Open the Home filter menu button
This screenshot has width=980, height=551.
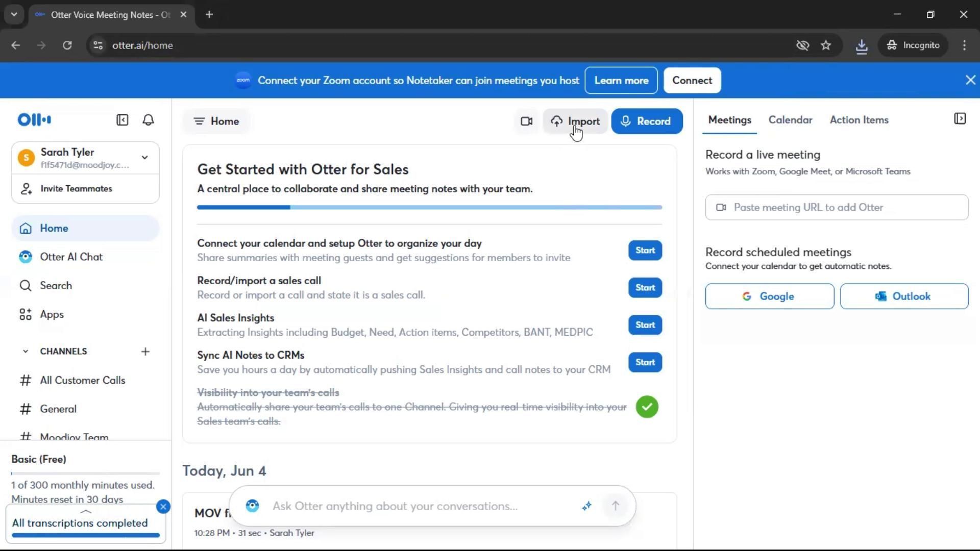coord(216,121)
